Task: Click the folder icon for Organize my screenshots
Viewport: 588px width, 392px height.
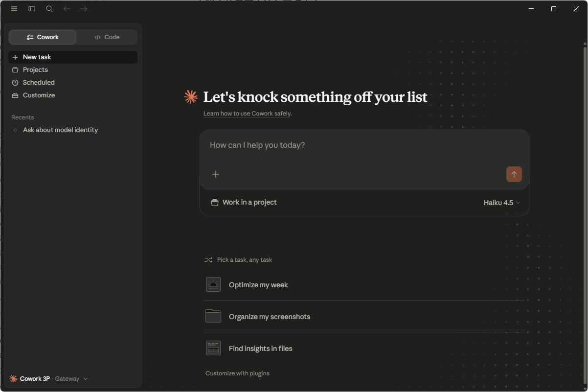Action: pos(213,317)
